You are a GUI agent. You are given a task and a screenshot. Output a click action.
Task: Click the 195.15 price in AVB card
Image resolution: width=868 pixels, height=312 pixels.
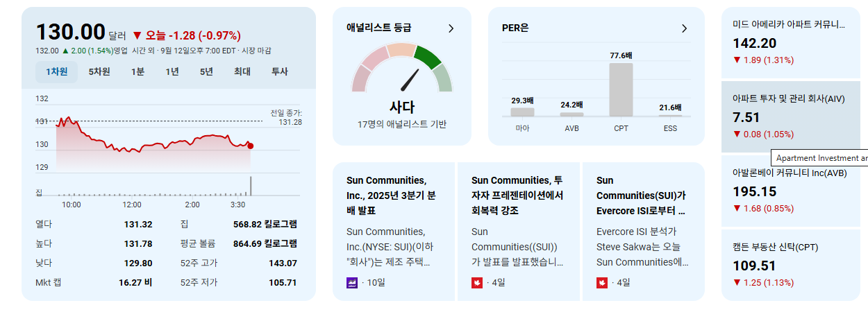coord(754,191)
